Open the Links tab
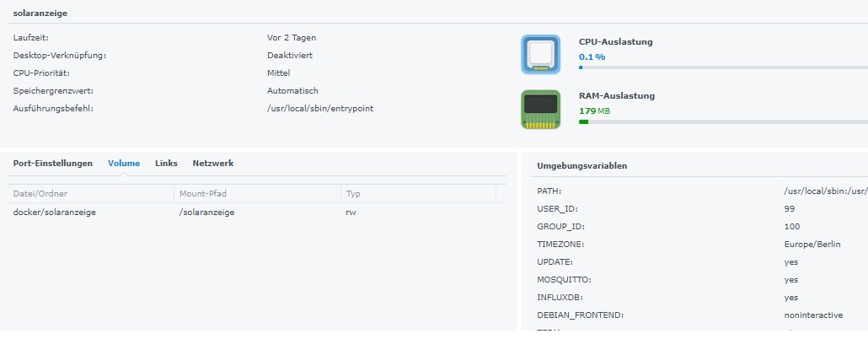Viewport: 868px width, 339px height. pos(166,163)
